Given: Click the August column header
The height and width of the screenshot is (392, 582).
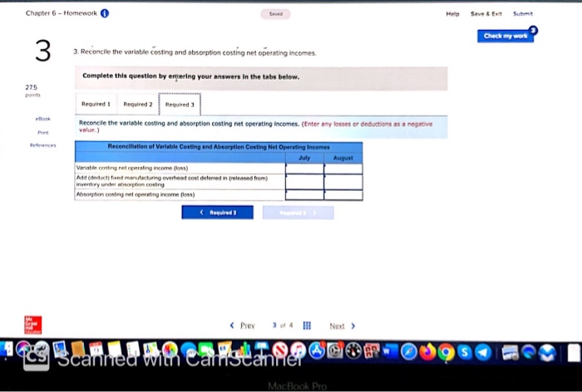Looking at the screenshot, I should [343, 158].
